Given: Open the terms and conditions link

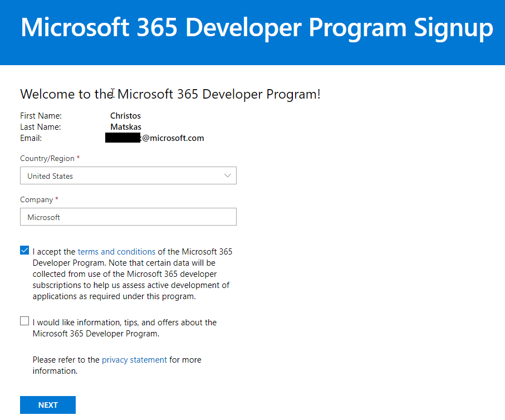Looking at the screenshot, I should pos(116,252).
